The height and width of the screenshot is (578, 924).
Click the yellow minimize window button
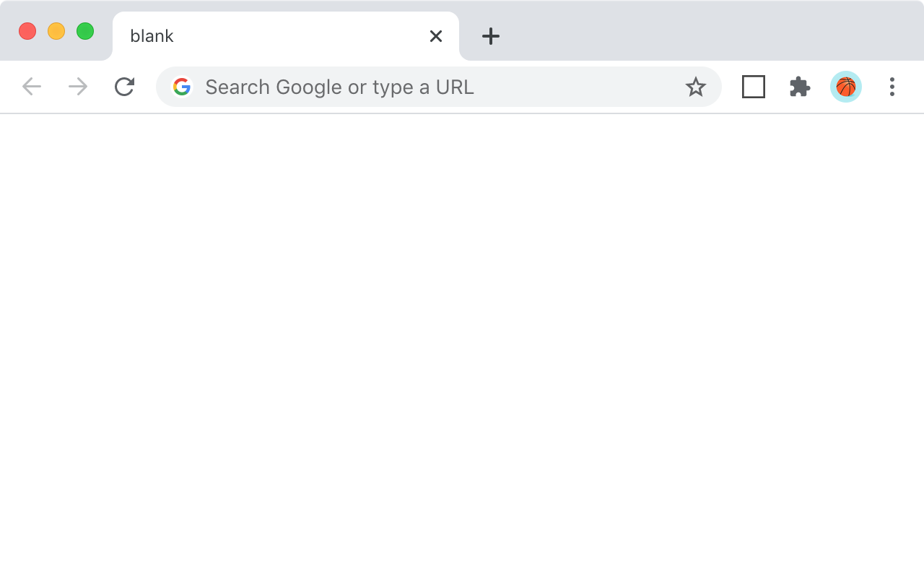[56, 31]
